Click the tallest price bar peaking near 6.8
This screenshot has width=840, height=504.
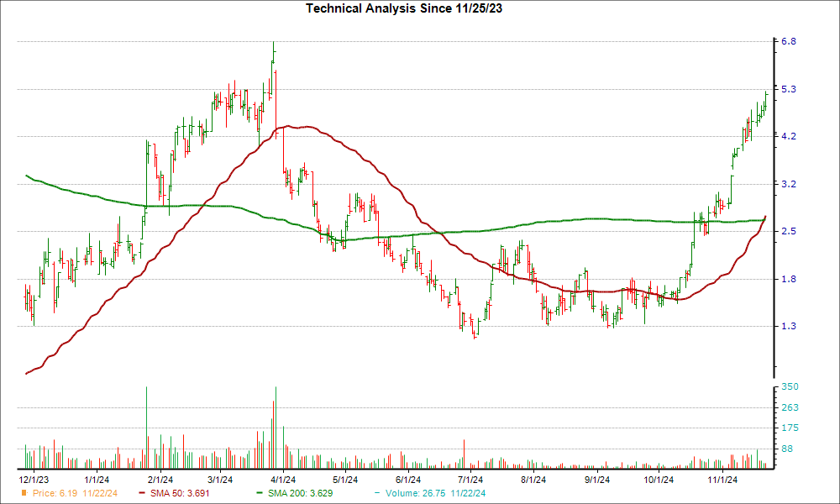tap(274, 52)
